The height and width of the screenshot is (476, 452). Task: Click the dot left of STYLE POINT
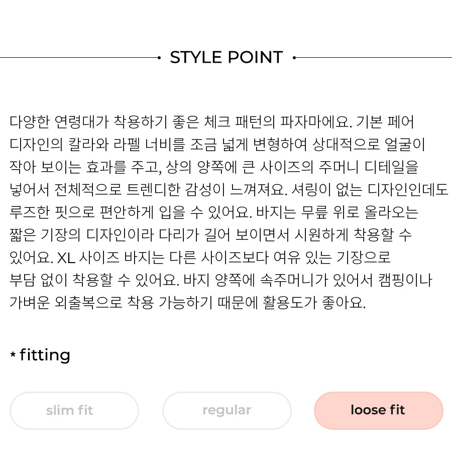pyautogui.click(x=159, y=57)
